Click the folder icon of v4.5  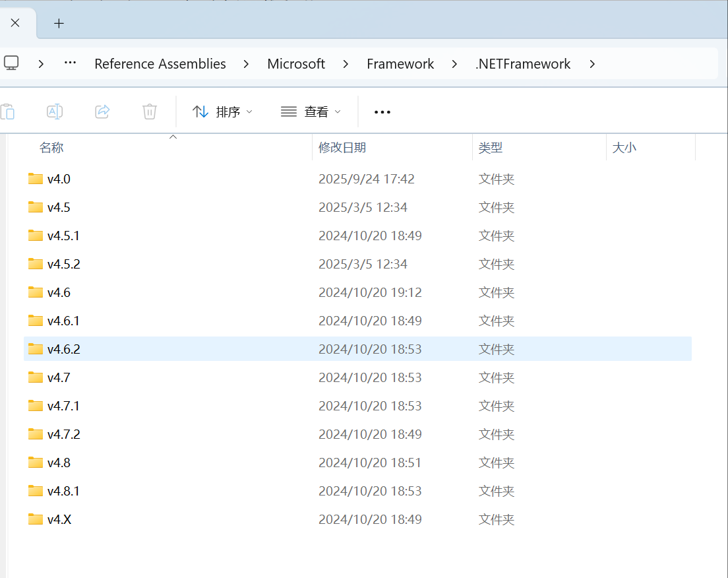[x=36, y=207]
